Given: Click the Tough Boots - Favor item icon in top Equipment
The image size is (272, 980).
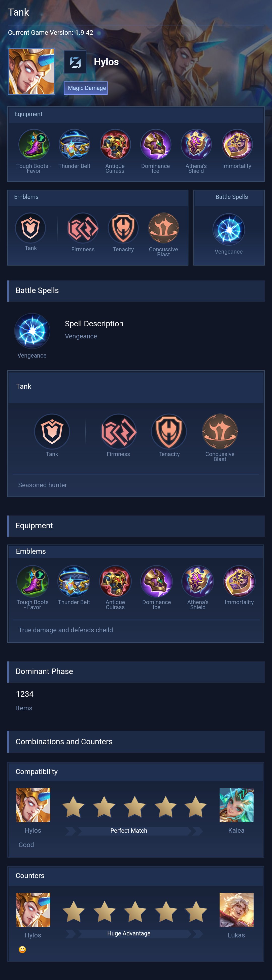Looking at the screenshot, I should point(34,145).
